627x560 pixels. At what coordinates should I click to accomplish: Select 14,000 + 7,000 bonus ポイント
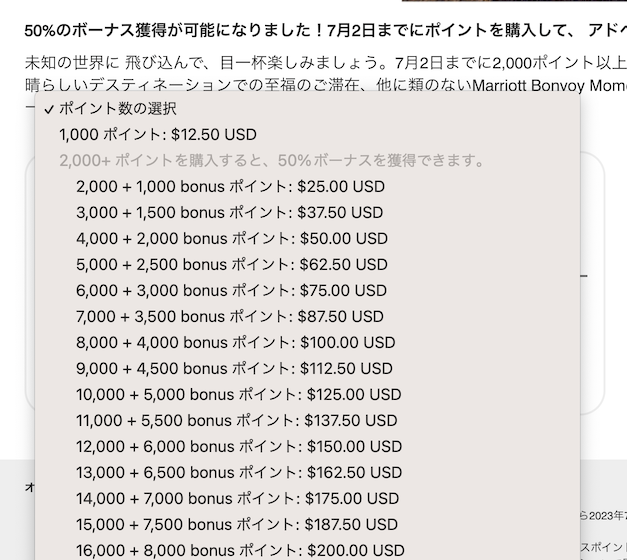pyautogui.click(x=307, y=499)
